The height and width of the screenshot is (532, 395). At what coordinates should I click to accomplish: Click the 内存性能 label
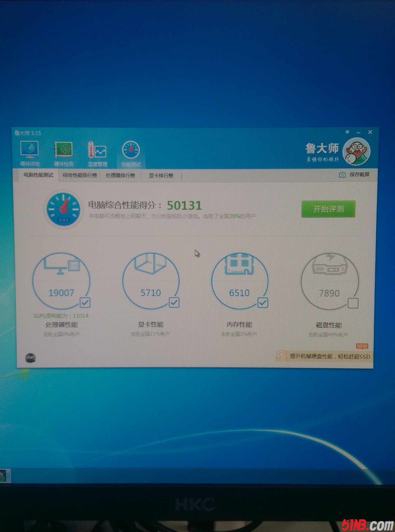click(239, 325)
